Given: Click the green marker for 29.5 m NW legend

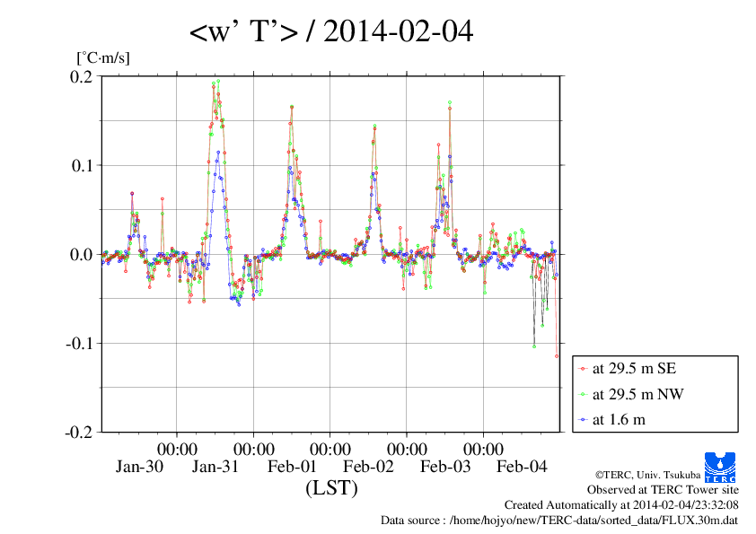Looking at the screenshot, I should coord(584,395).
